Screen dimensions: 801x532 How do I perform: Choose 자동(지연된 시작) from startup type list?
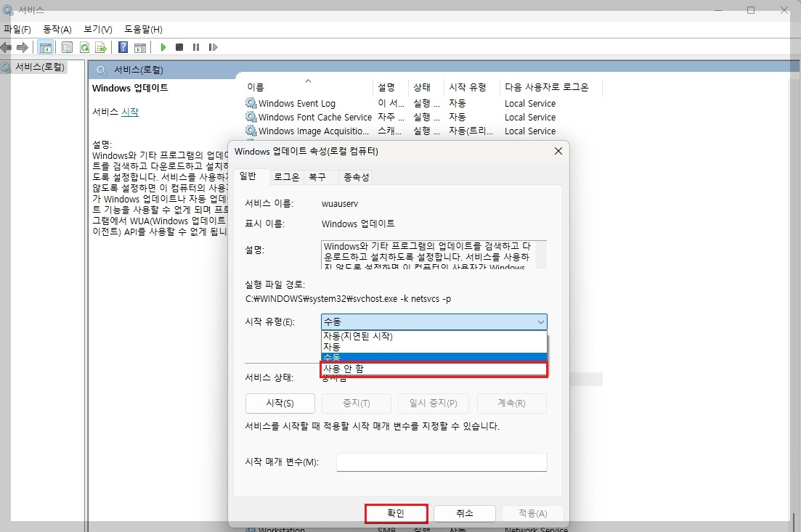[434, 336]
